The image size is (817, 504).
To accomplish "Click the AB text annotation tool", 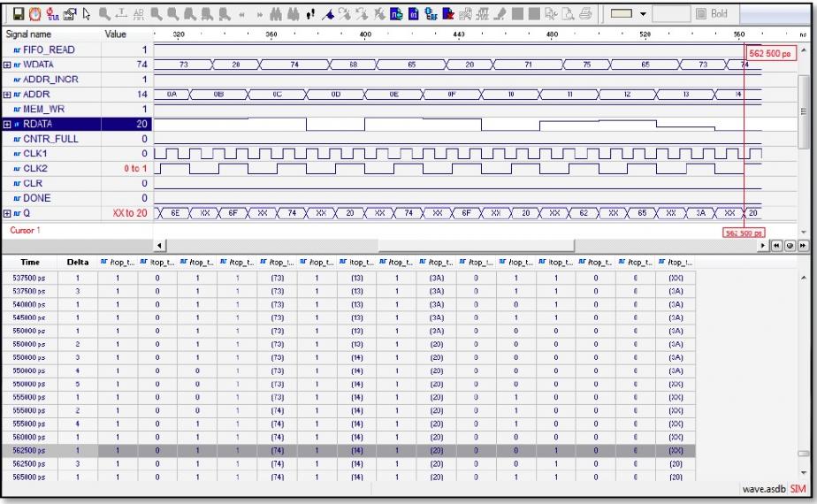I will coord(139,14).
